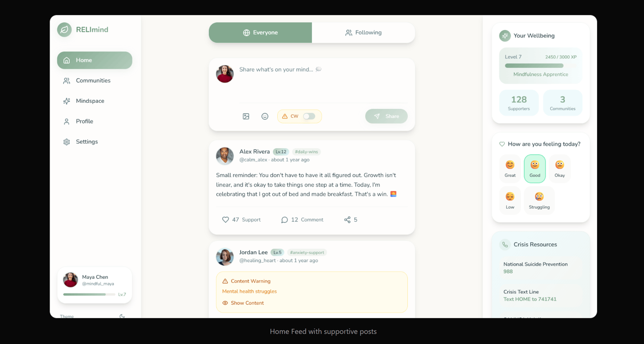Click the heart Support icon on Alex's post
The height and width of the screenshot is (344, 644).
tap(225, 220)
